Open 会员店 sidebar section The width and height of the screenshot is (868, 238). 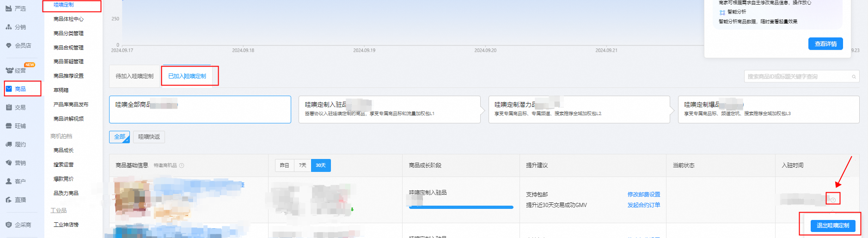tap(18, 45)
